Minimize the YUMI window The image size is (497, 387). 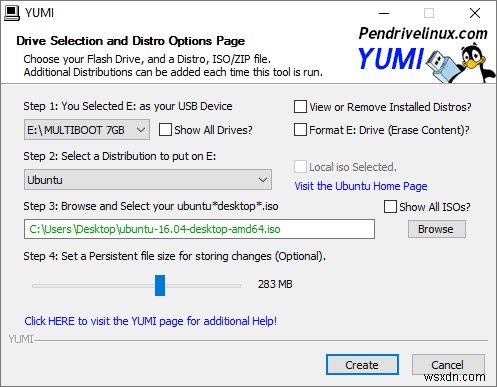(384, 13)
